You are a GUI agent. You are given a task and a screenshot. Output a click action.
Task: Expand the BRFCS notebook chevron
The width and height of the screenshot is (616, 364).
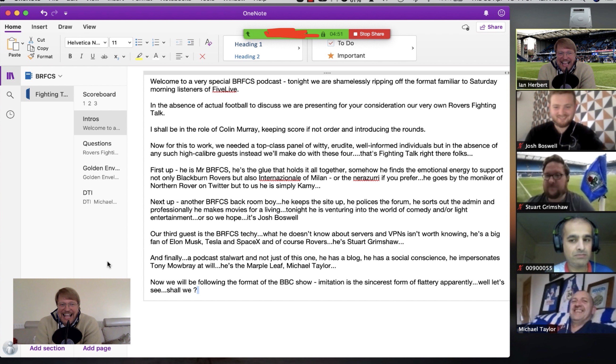(x=60, y=76)
